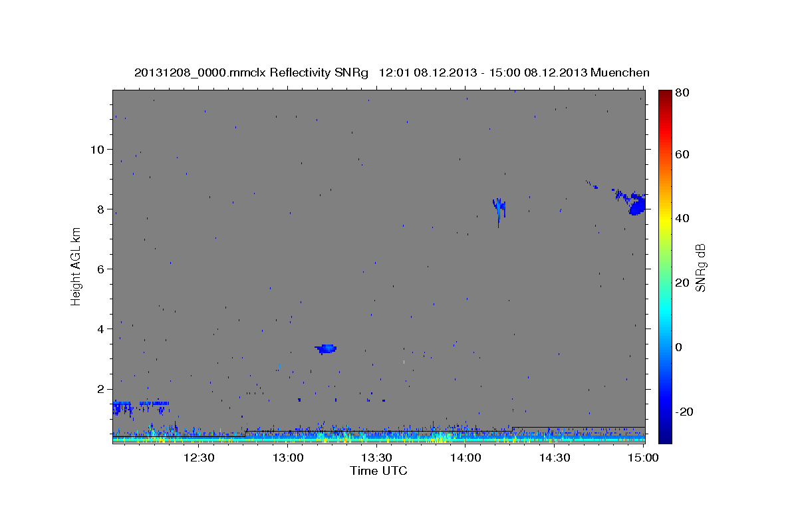Image resolution: width=798 pixels, height=532 pixels.
Task: Click the colorbar value label 40
Action: click(x=682, y=218)
